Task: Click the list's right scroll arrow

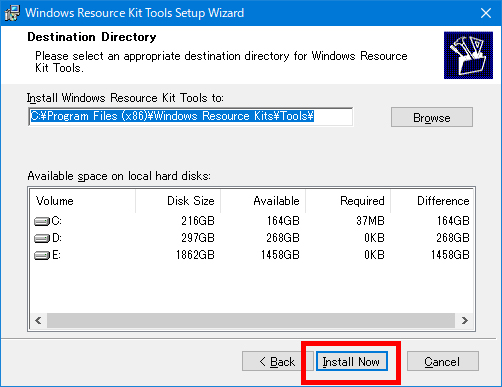Action: tap(465, 321)
